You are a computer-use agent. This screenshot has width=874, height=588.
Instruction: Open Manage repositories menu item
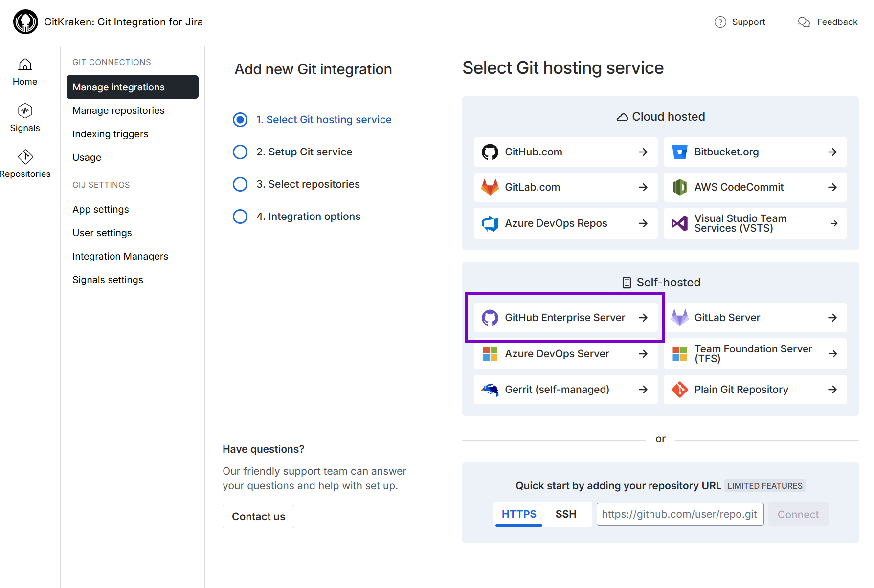[x=118, y=110]
